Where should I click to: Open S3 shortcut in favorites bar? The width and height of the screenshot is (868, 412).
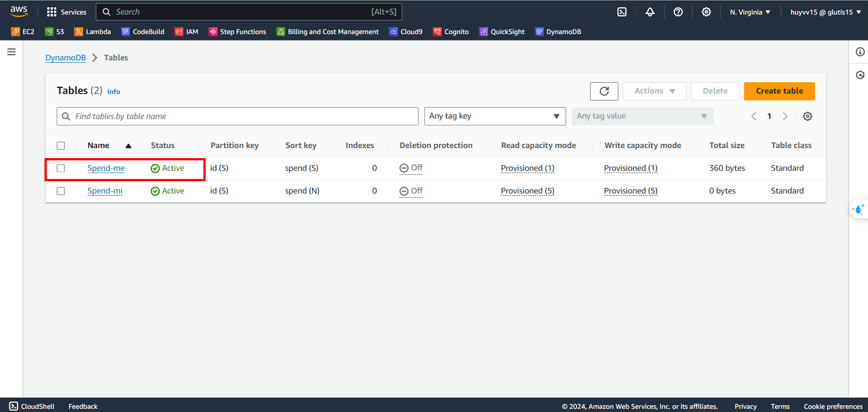click(x=54, y=32)
